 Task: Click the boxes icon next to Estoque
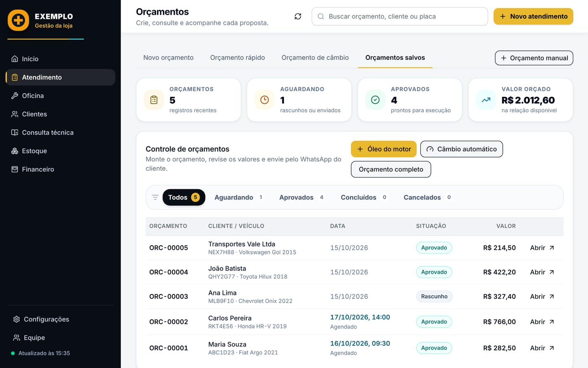coord(15,151)
